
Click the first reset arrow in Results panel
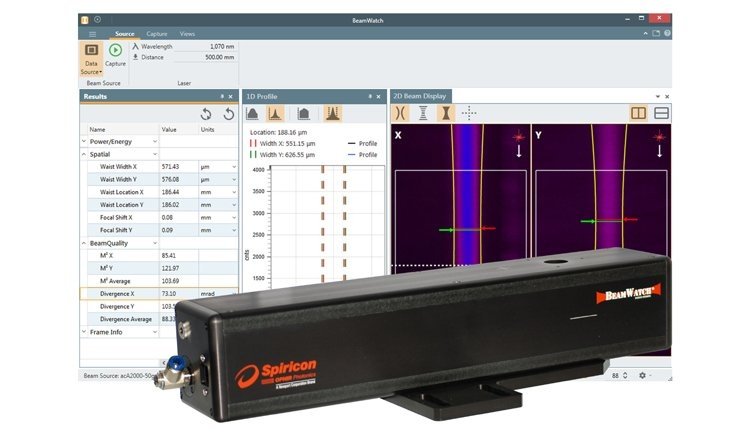(206, 114)
